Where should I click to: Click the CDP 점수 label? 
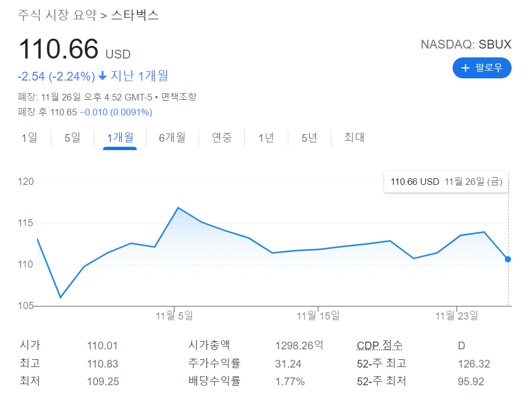(380, 345)
